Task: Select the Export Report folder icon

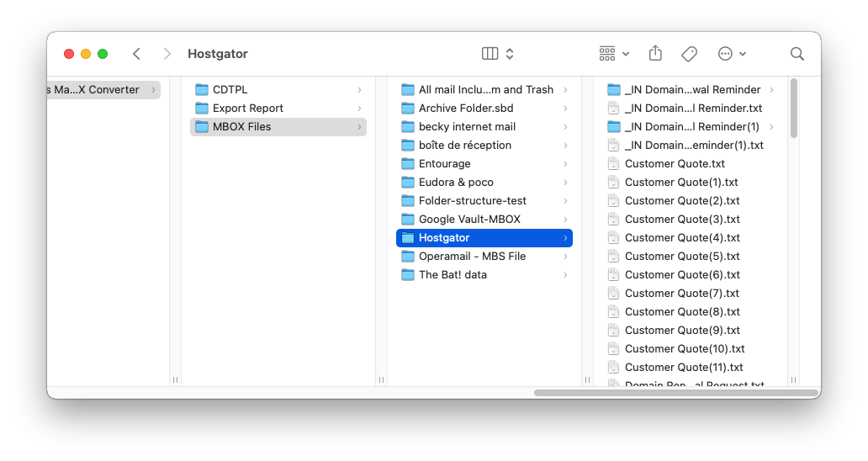Action: (x=202, y=108)
